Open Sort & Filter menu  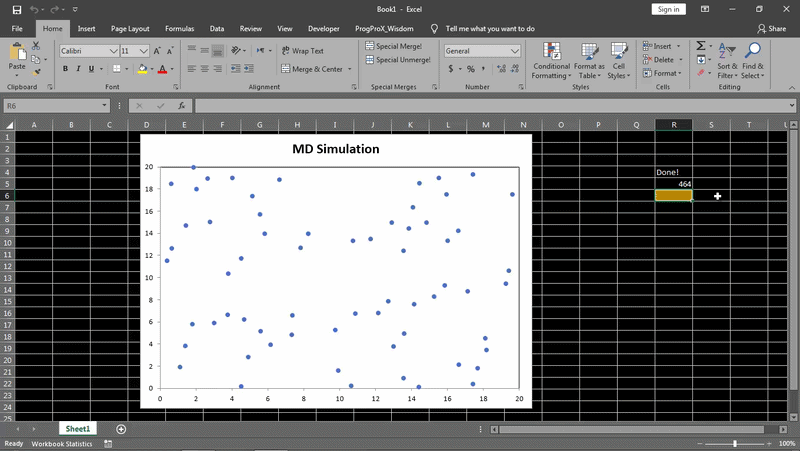pyautogui.click(x=728, y=61)
